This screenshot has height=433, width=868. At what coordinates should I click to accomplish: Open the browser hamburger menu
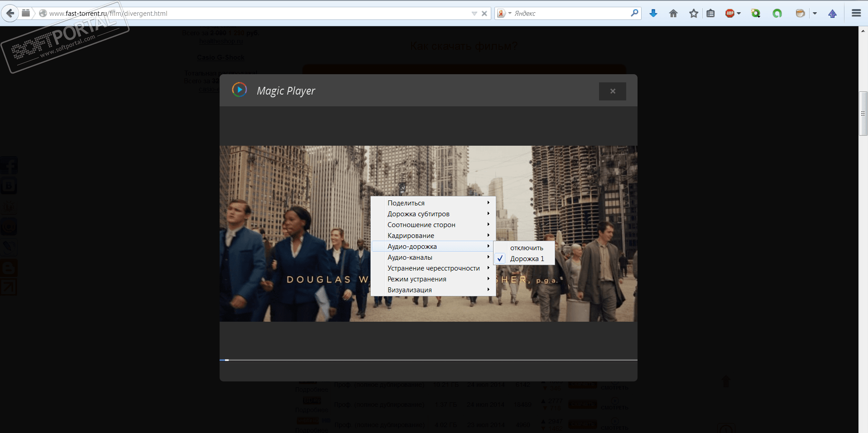point(856,13)
